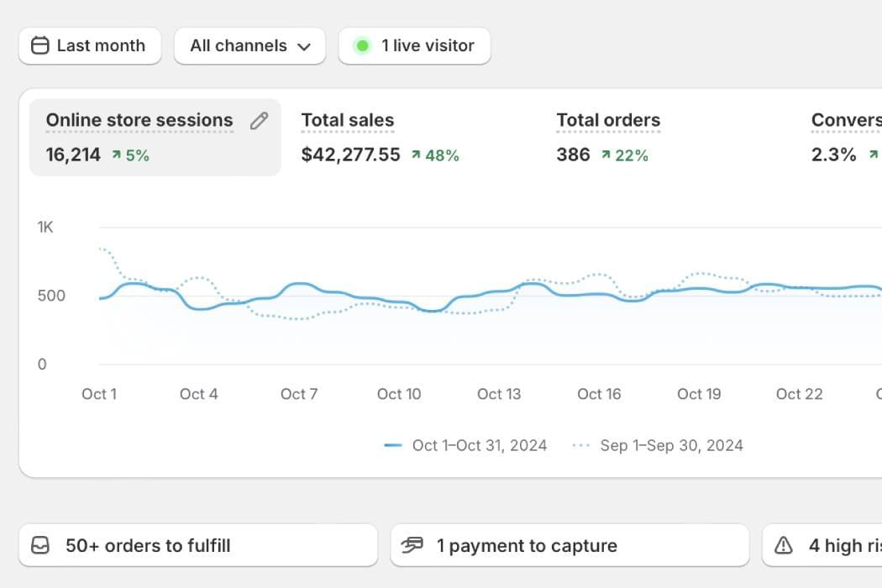Toggle the Oct 1–Oct 31, 2024 legend series

[x=466, y=445]
